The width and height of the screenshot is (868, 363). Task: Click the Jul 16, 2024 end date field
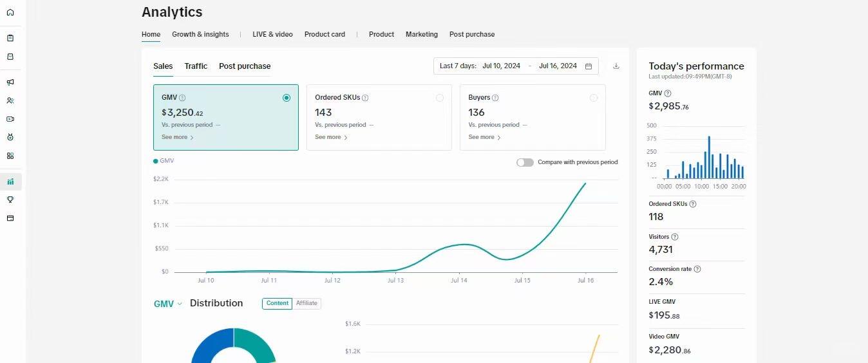[558, 66]
